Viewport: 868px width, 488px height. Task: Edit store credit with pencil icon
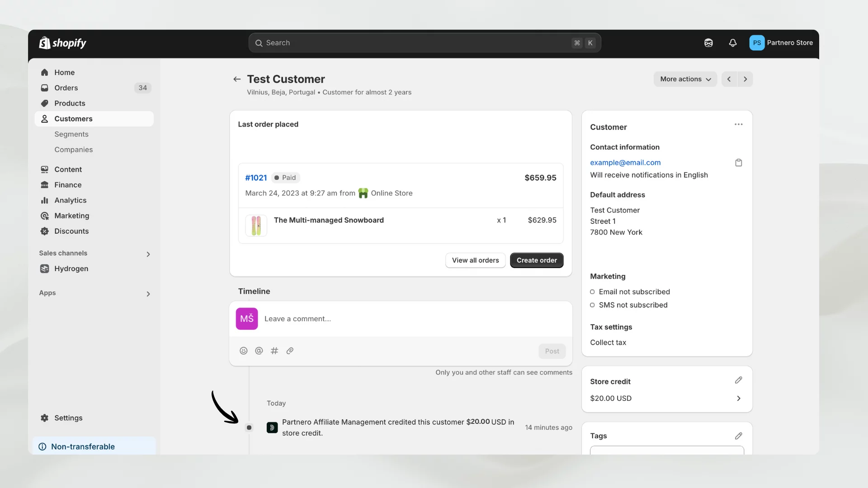coord(738,380)
